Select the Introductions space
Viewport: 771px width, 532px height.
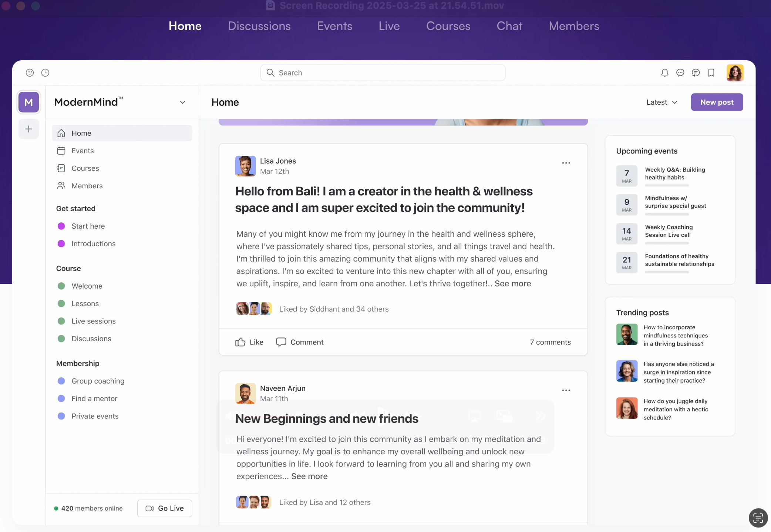93,244
